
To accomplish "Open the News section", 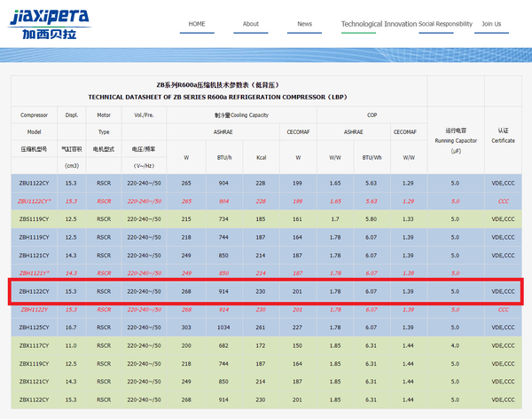I will pyautogui.click(x=304, y=24).
